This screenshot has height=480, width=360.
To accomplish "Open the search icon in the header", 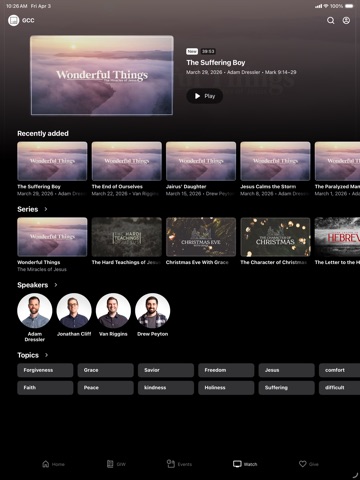I will click(330, 21).
